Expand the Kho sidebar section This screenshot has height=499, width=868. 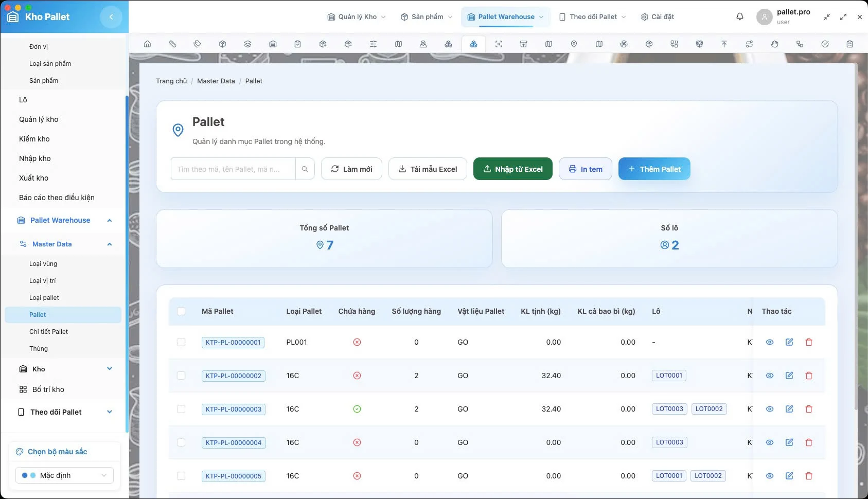(110, 369)
